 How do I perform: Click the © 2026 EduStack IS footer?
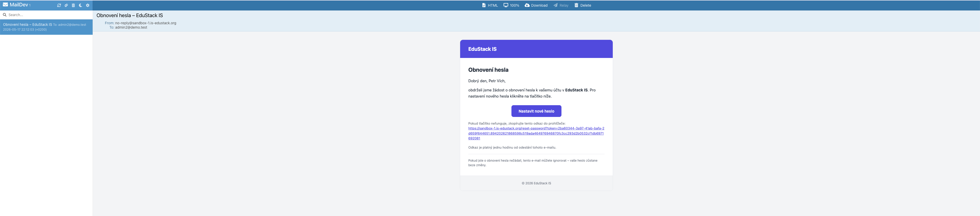536,183
